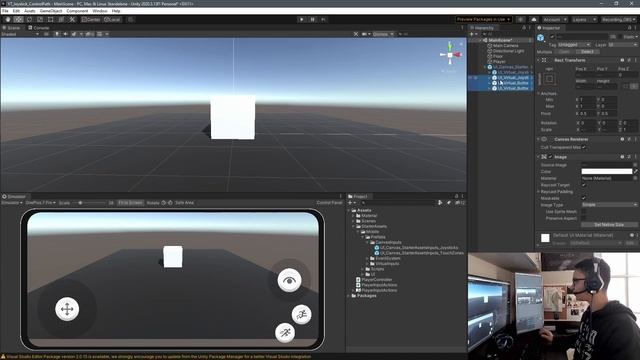Image resolution: width=640 pixels, height=360 pixels.
Task: Open the GameObject menu
Action: [51, 11]
